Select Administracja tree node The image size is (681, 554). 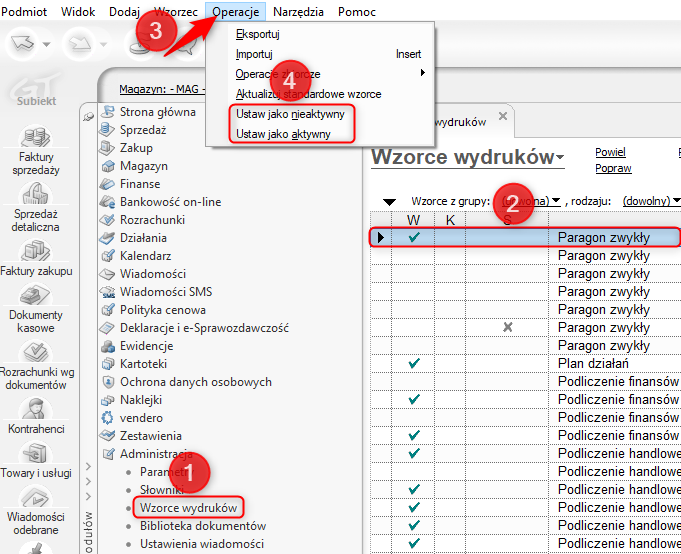point(156,454)
